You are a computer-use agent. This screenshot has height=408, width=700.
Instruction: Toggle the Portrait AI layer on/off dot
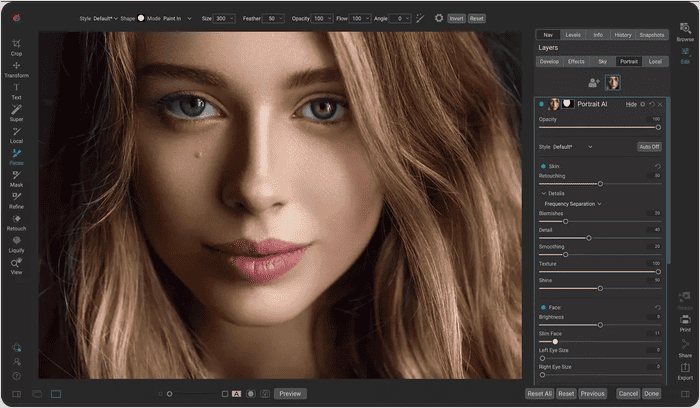click(x=541, y=104)
